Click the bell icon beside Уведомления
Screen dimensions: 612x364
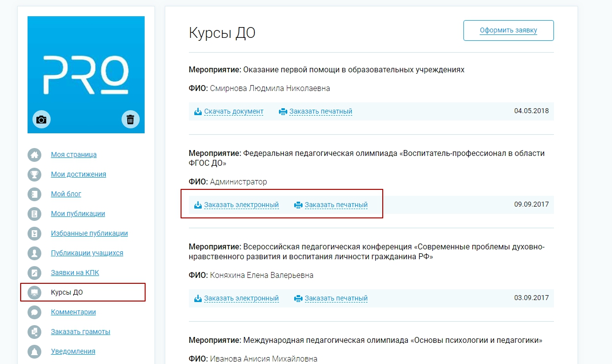34,351
